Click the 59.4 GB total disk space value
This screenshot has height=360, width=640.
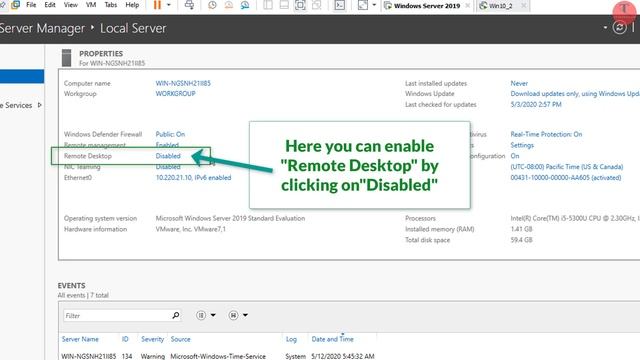pos(521,240)
